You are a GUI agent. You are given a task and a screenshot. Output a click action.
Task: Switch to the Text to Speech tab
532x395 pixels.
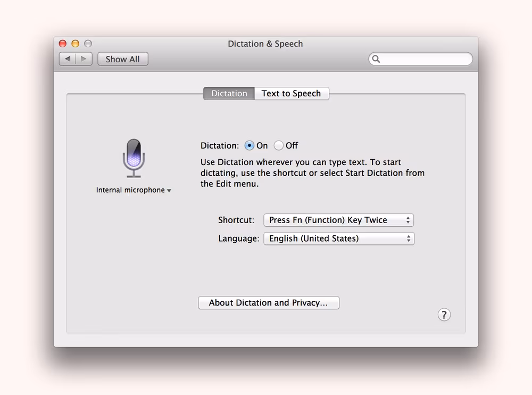click(x=291, y=94)
